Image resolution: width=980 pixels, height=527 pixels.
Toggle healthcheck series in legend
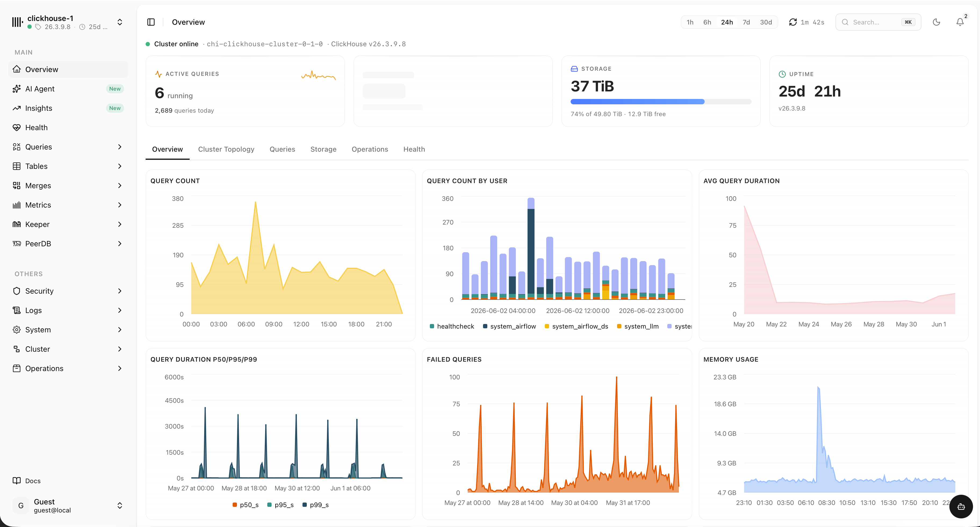(452, 326)
